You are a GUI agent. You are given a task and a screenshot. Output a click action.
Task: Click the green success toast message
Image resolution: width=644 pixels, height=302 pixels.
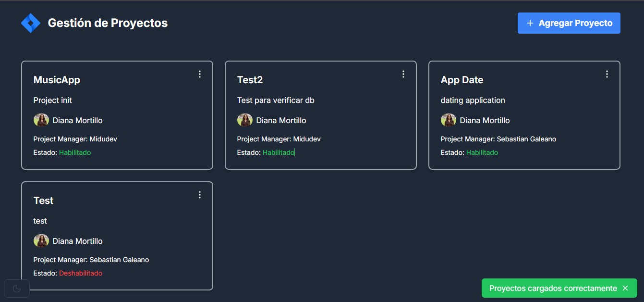[552, 288]
